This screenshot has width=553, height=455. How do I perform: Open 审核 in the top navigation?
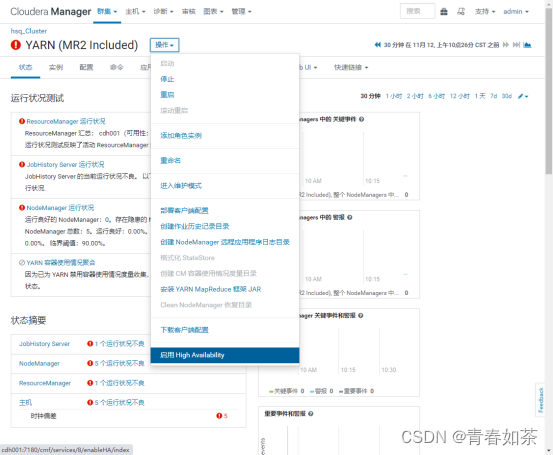pos(189,12)
